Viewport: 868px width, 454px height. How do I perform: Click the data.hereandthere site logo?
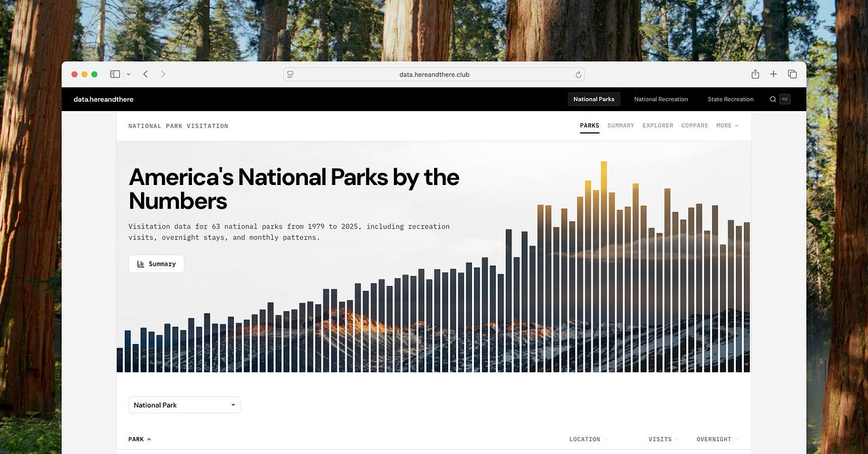click(x=104, y=99)
